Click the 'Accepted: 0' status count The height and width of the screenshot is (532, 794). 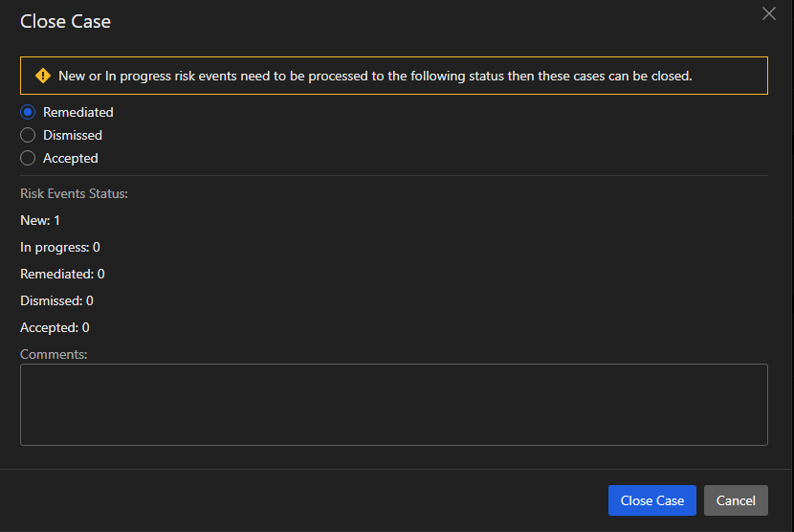tap(55, 327)
